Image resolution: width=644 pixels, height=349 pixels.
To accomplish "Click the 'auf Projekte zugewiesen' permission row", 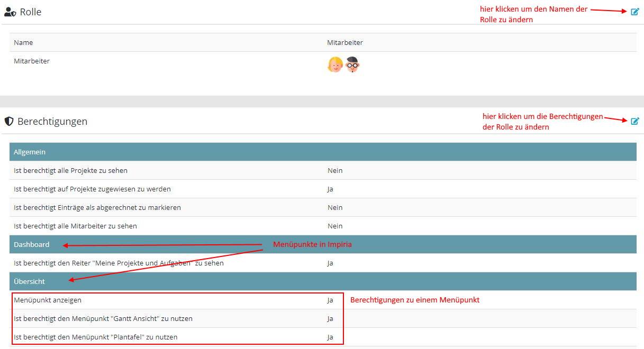I will point(92,189).
